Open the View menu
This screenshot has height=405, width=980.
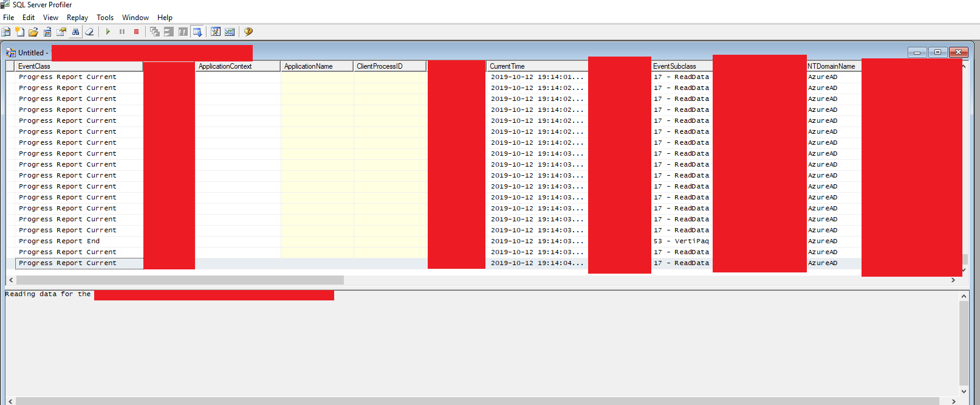point(51,18)
